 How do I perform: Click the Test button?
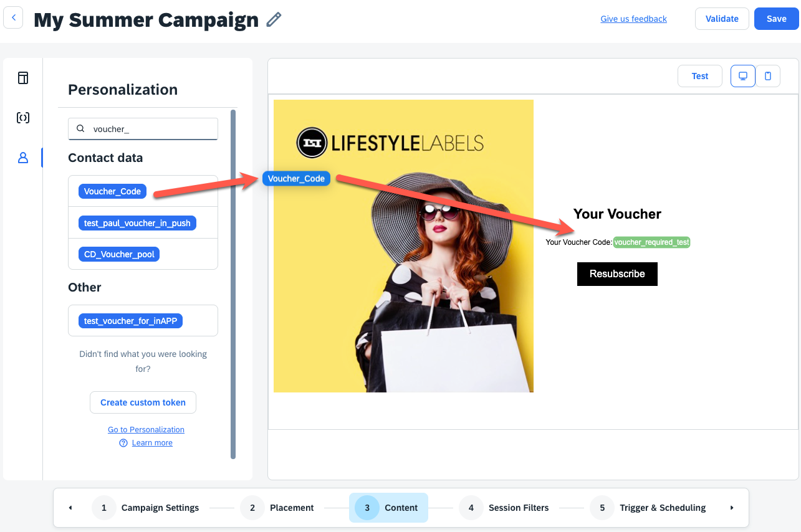(700, 76)
